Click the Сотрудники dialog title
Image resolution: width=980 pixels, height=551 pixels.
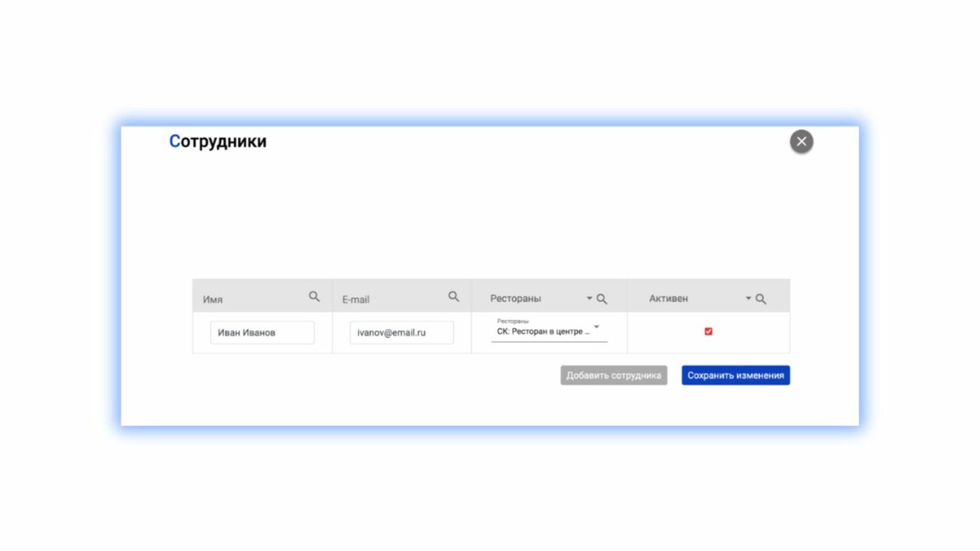click(x=218, y=141)
